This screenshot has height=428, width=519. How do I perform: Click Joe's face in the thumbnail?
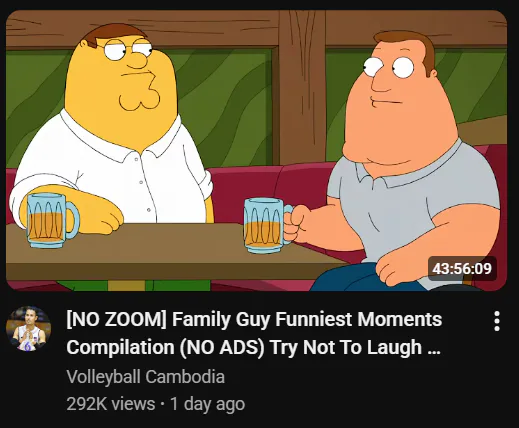click(400, 100)
